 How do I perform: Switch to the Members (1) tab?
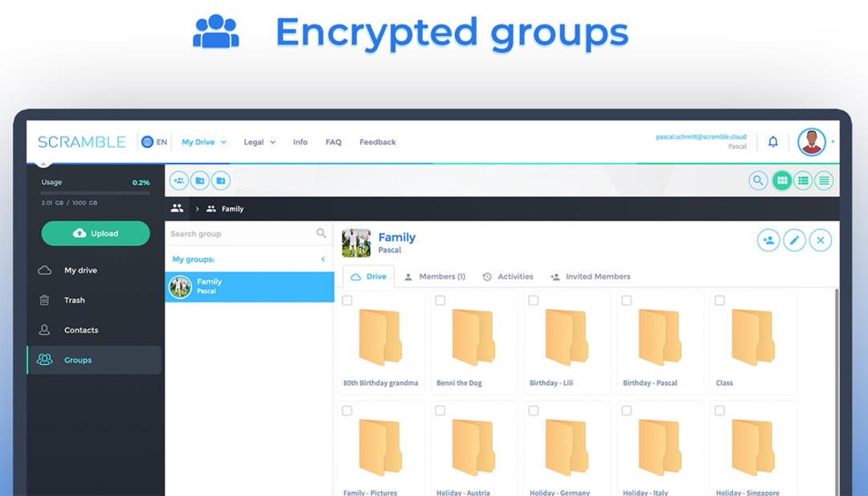click(435, 277)
